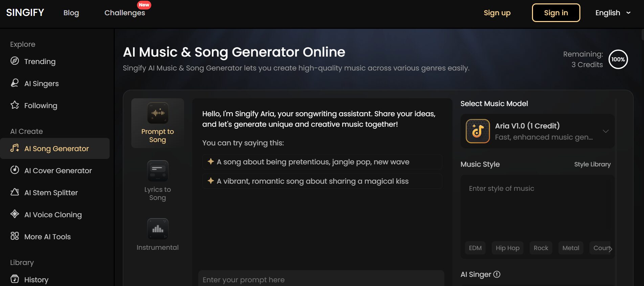The image size is (644, 286).
Task: Click the '3 Credits' remaining text
Action: point(587,64)
